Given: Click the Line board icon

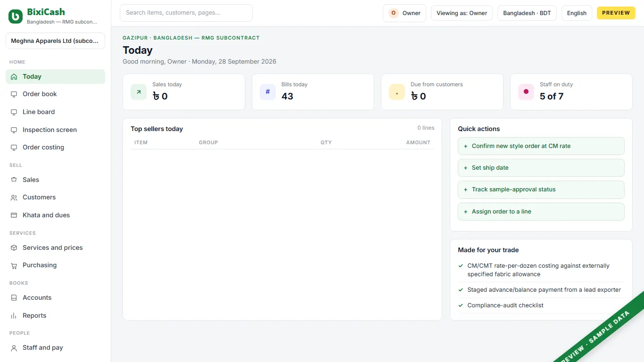Looking at the screenshot, I should (x=14, y=112).
